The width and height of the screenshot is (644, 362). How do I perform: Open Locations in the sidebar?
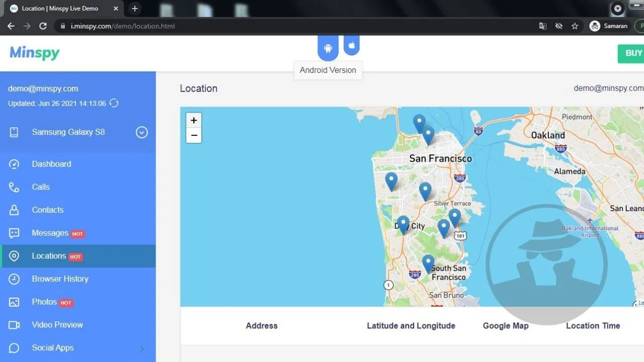[78, 256]
